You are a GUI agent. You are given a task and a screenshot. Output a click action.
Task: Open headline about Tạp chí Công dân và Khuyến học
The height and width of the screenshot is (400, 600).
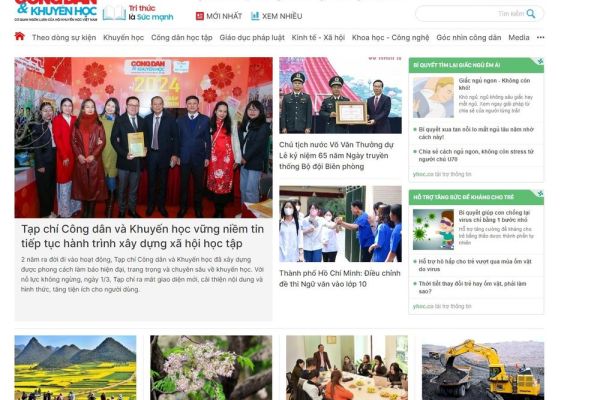pyautogui.click(x=142, y=236)
